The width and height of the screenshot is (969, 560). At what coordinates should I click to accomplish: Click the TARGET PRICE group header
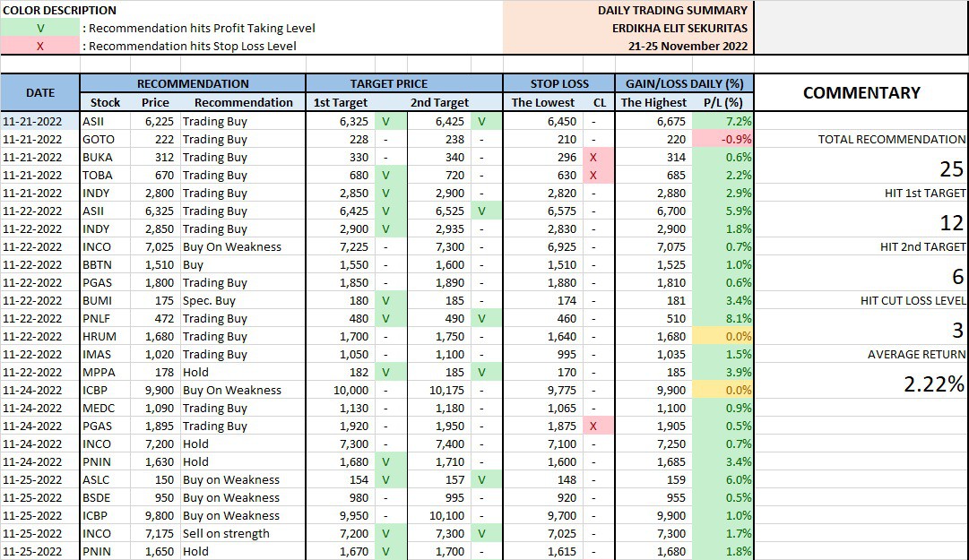pyautogui.click(x=403, y=83)
